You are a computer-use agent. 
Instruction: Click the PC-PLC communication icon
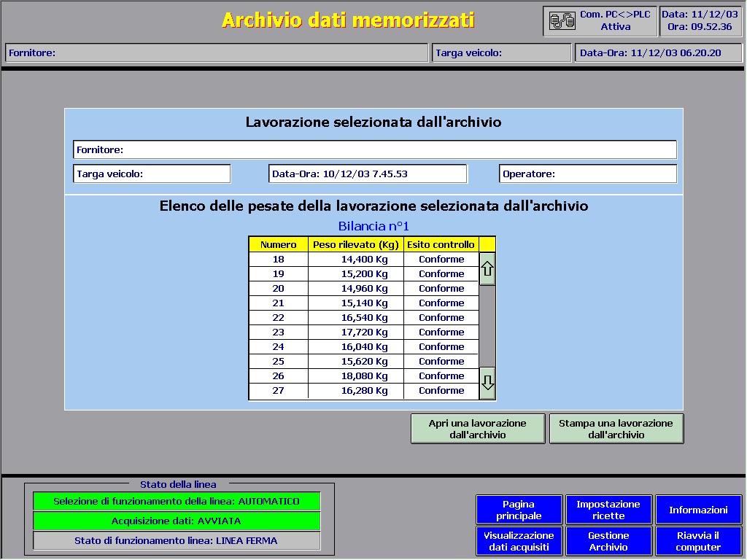pos(562,21)
